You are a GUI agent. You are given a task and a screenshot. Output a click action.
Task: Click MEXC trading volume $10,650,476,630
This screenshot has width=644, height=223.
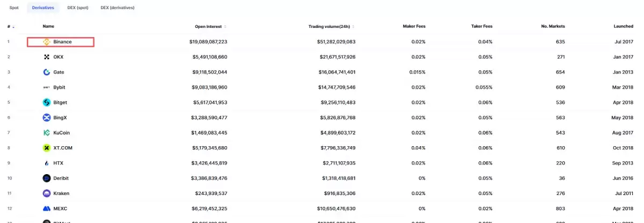click(x=337, y=208)
